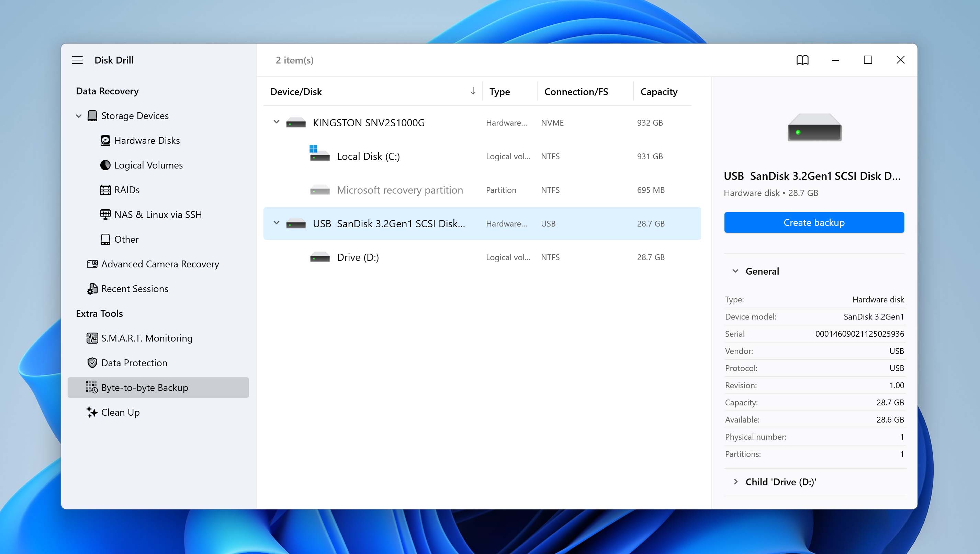Open the help book icon in titlebar

click(x=802, y=60)
